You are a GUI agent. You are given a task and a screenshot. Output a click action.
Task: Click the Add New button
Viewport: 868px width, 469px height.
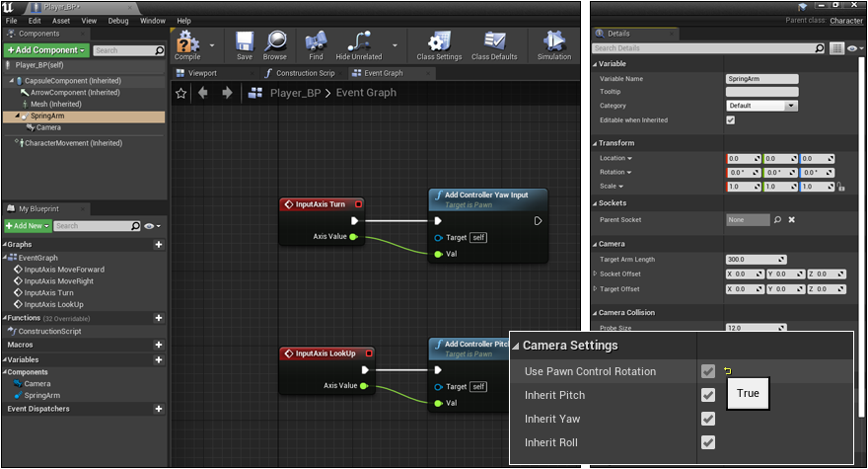pyautogui.click(x=28, y=226)
